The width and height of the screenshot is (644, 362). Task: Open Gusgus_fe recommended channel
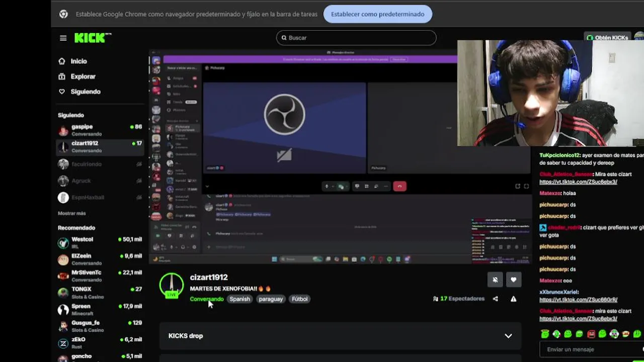pos(100,326)
